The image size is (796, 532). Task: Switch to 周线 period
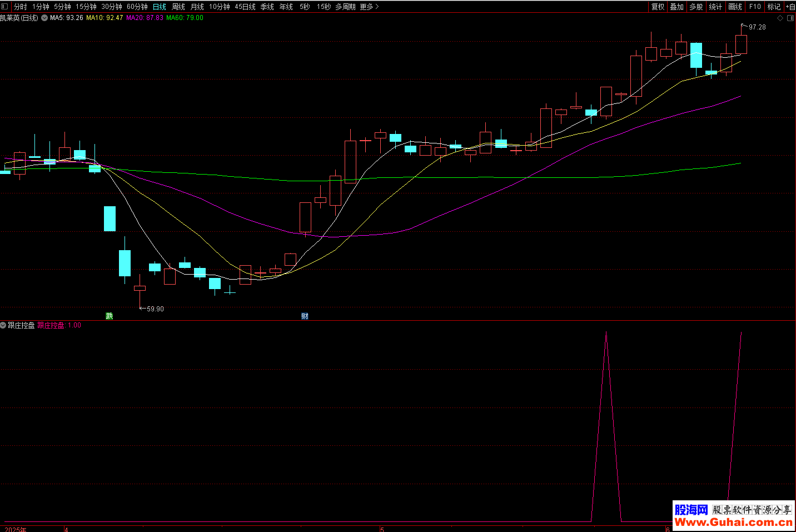pyautogui.click(x=178, y=7)
